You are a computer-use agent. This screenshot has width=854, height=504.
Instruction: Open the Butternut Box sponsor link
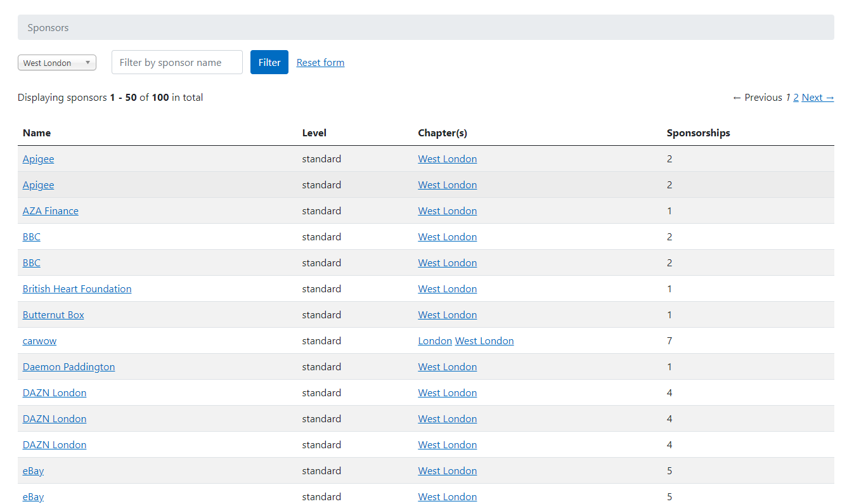(x=53, y=315)
